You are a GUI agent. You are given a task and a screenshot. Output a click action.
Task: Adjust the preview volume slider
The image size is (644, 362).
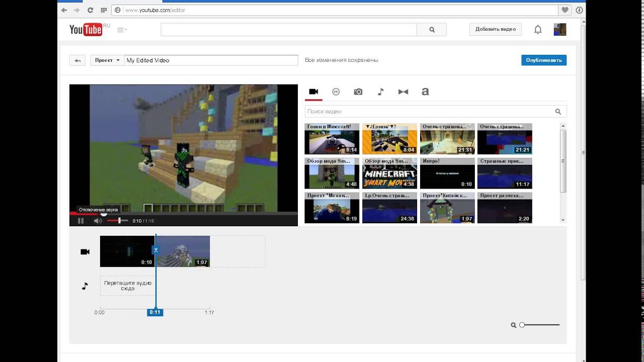click(x=117, y=221)
